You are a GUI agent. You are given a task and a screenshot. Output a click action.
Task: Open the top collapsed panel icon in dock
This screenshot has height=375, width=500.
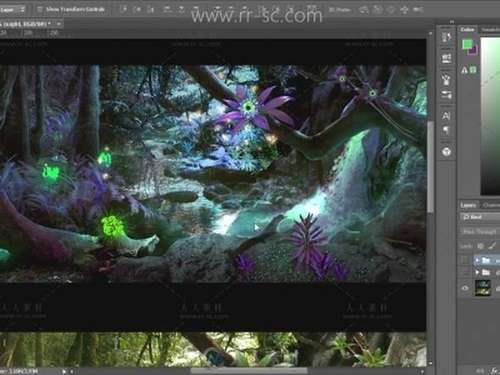[446, 37]
